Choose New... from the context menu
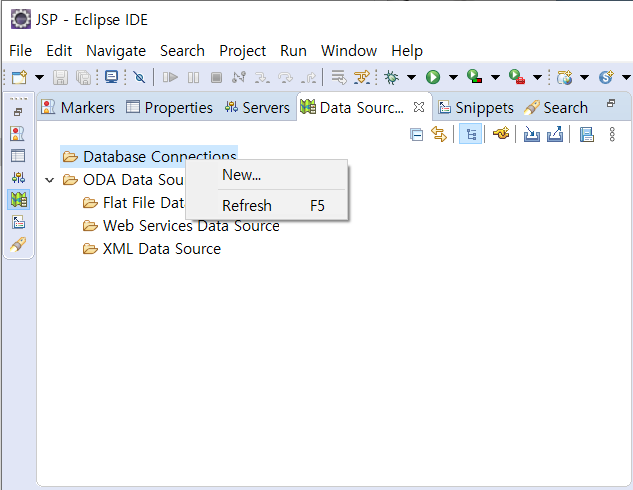The height and width of the screenshot is (490, 633). 266,175
